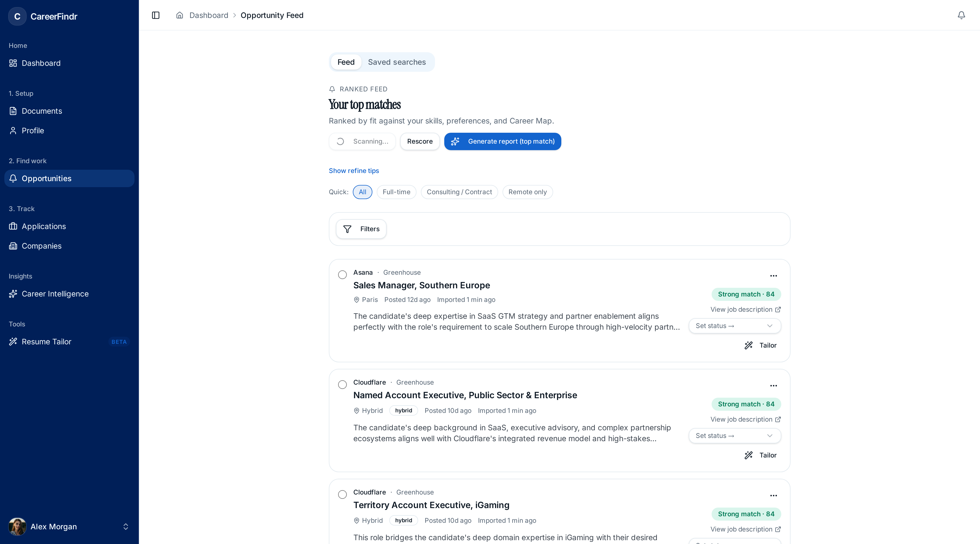Select the Asana Sales Manager job circle

click(342, 275)
